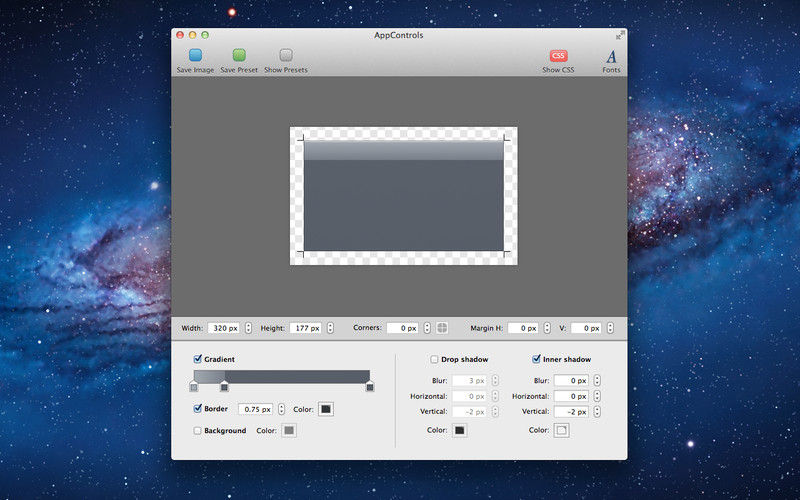Click the gradient color bar
Screen dimensions: 800x500
(x=282, y=377)
